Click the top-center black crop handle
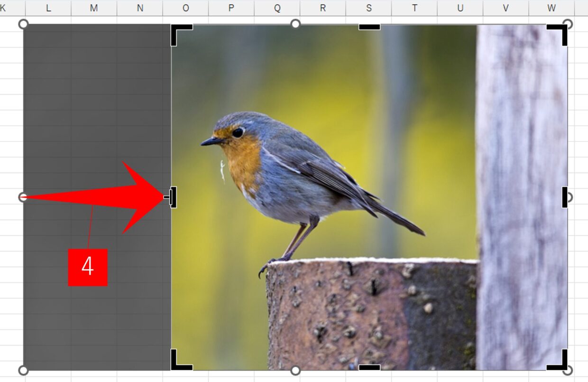 click(369, 27)
